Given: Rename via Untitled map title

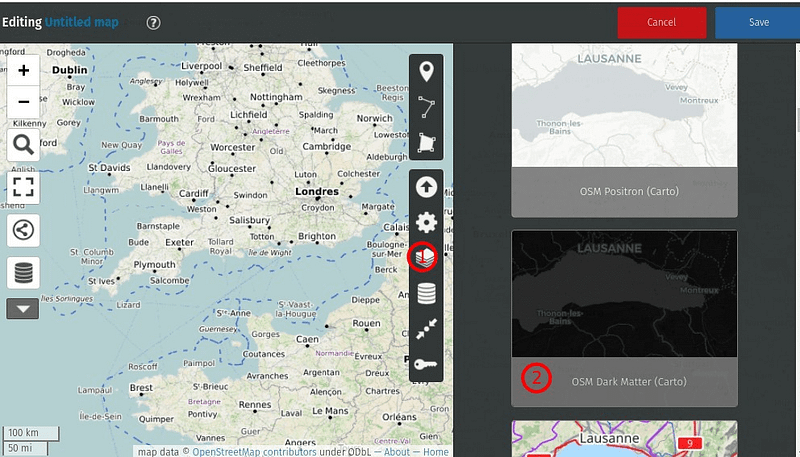Looking at the screenshot, I should 82,22.
